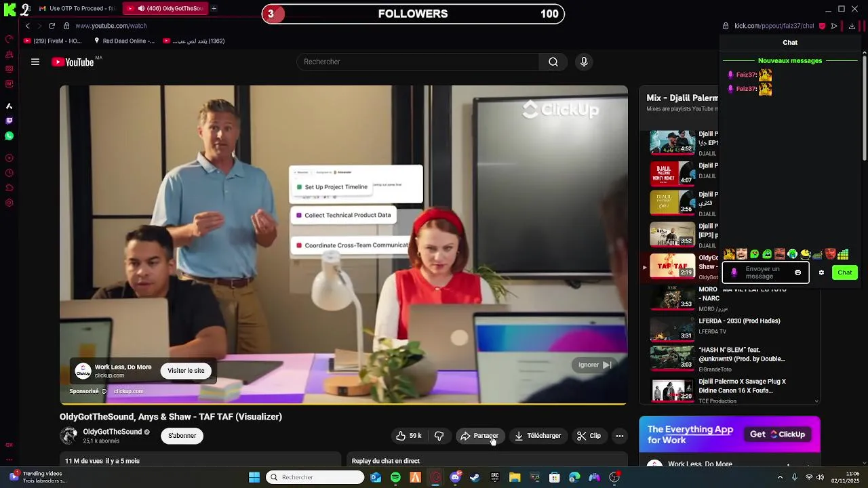
Task: Open the '(219) FiveM - HO...' bookmark
Action: (53, 41)
